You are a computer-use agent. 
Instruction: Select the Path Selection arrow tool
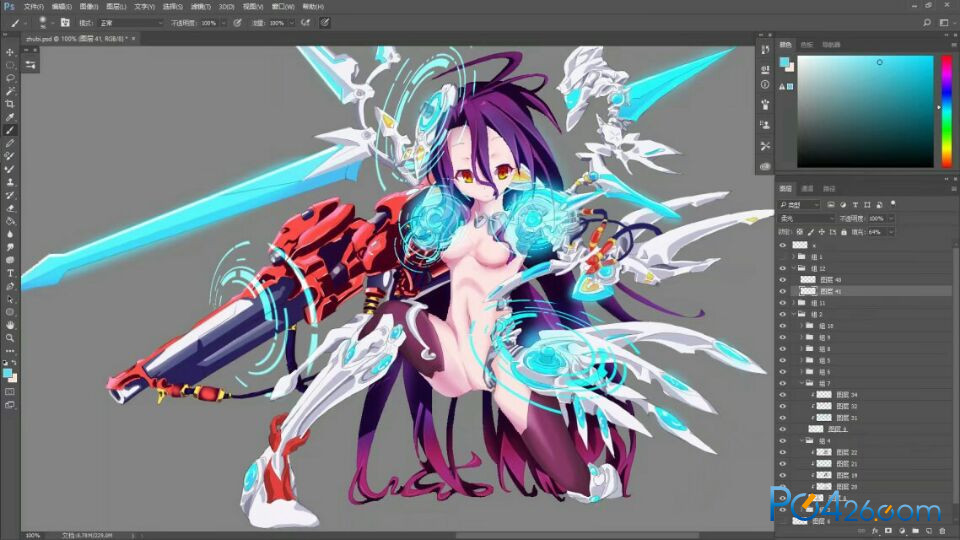coord(10,299)
